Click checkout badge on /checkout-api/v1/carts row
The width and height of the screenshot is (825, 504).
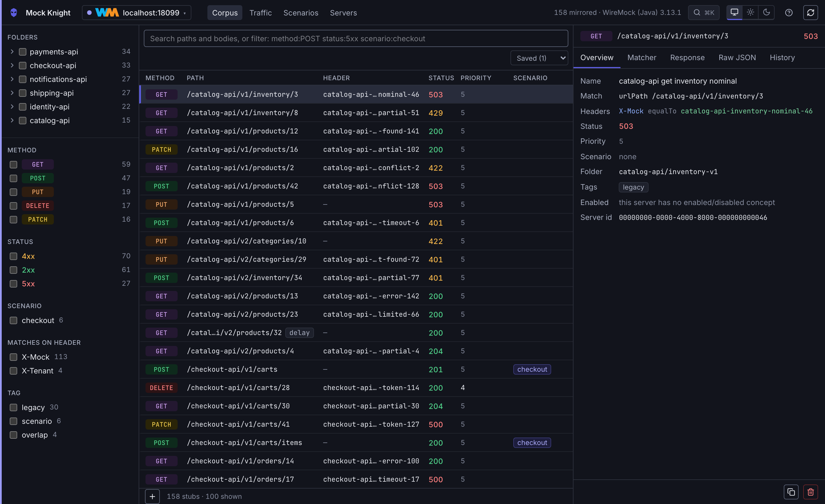tap(532, 369)
